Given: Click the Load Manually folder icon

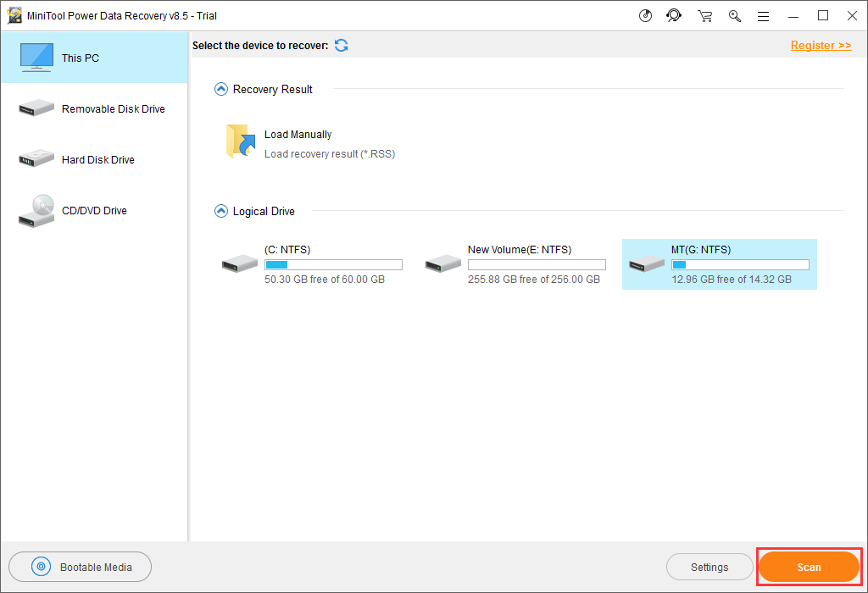Looking at the screenshot, I should pyautogui.click(x=240, y=141).
